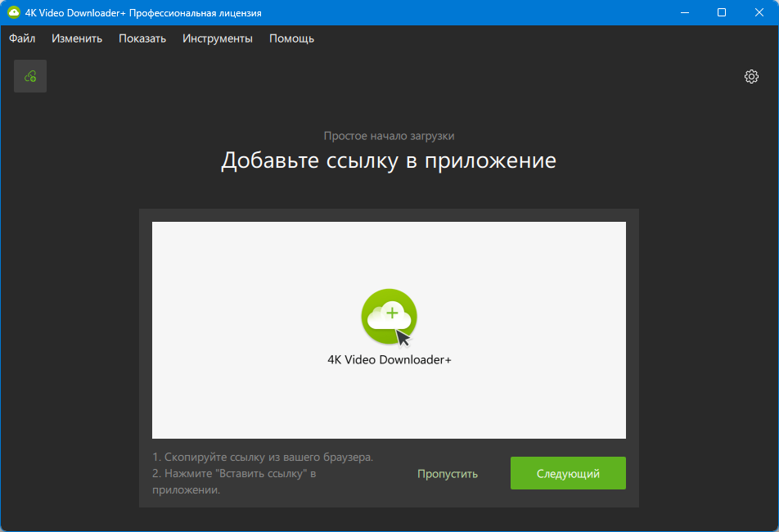Click the large green cloud plus illustration
The image size is (779, 532).
[x=389, y=317]
